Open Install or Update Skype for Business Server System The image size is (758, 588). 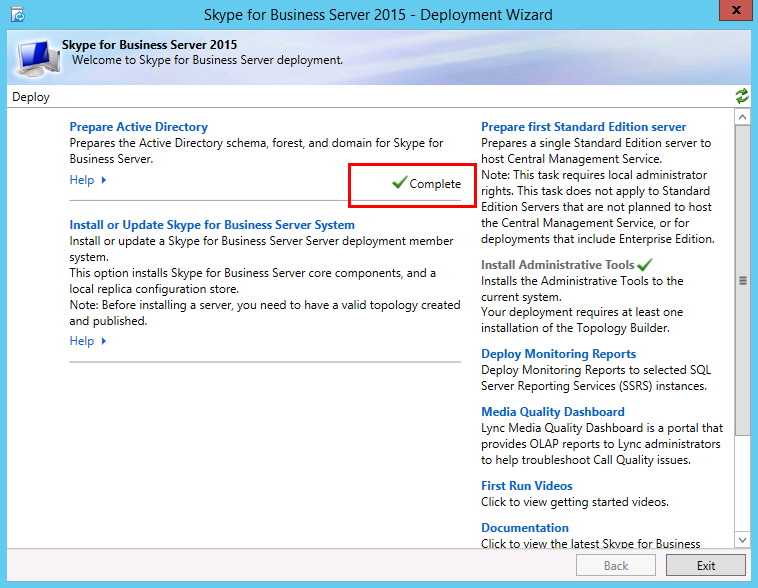[212, 225]
